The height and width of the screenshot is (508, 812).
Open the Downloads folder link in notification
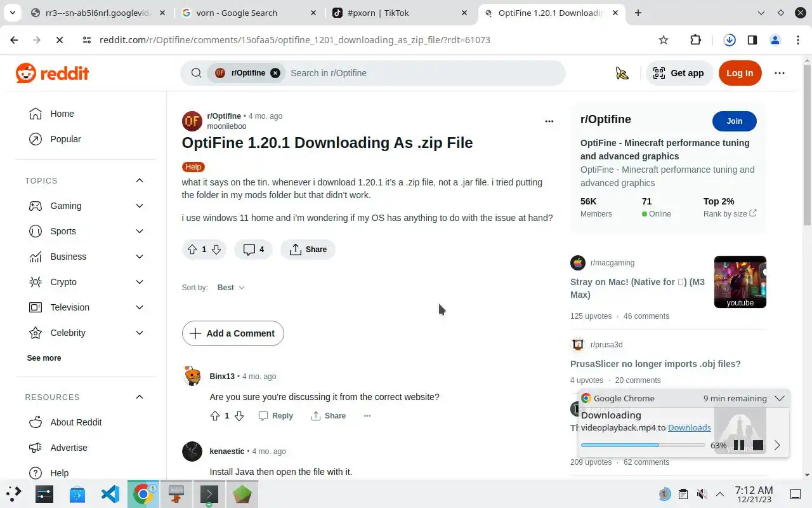coord(690,428)
